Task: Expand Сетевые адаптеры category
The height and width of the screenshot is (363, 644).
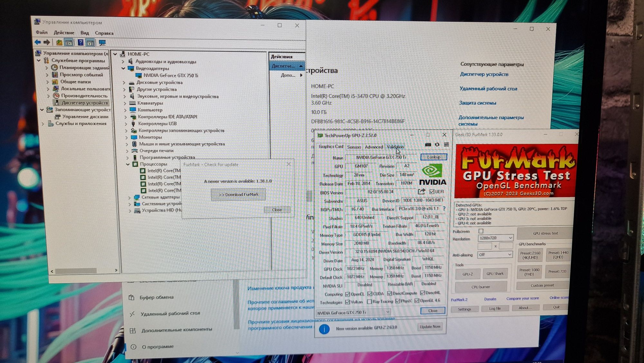Action: (x=129, y=197)
